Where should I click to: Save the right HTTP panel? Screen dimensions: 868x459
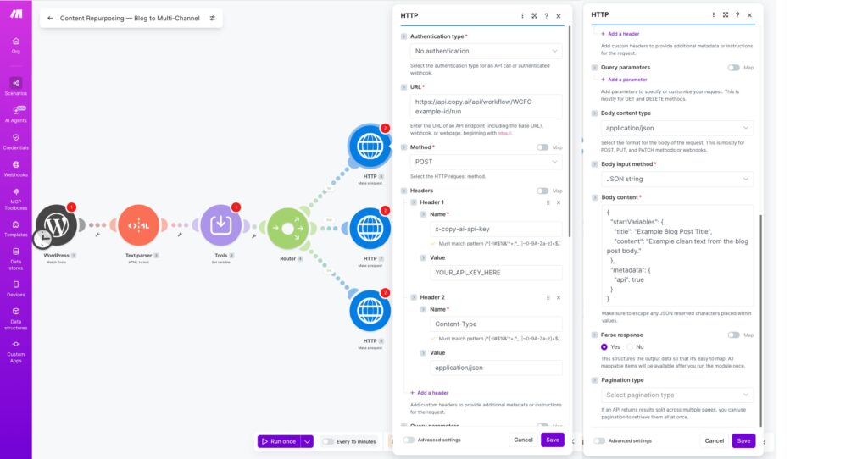pyautogui.click(x=743, y=440)
